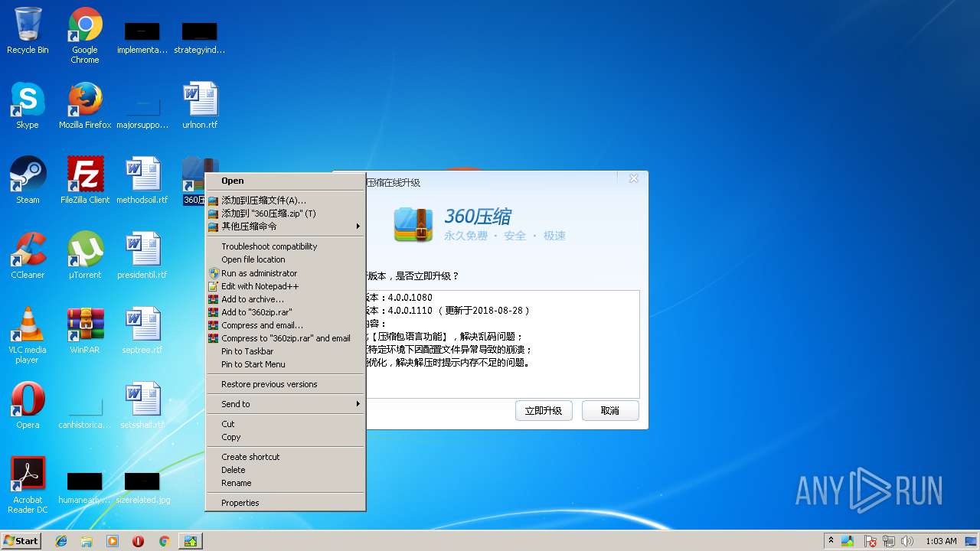This screenshot has height=551, width=980.
Task: Click the 取消 cancel button
Action: (x=610, y=411)
